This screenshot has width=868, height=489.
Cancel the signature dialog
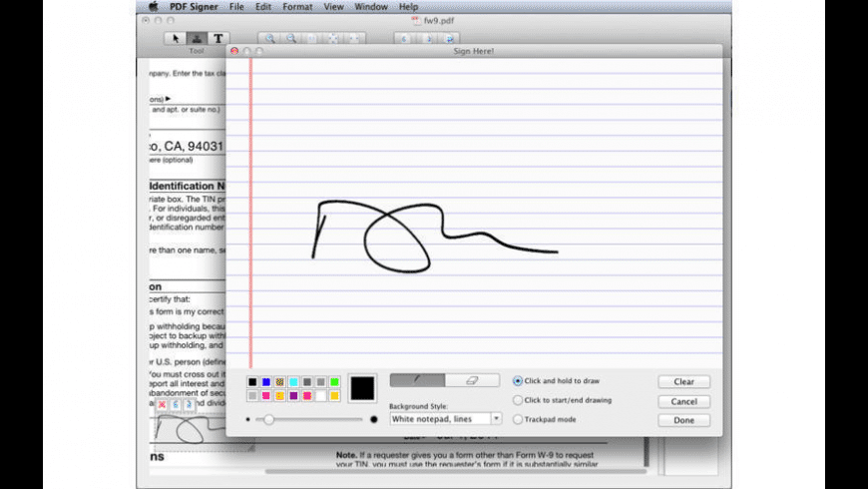(683, 401)
